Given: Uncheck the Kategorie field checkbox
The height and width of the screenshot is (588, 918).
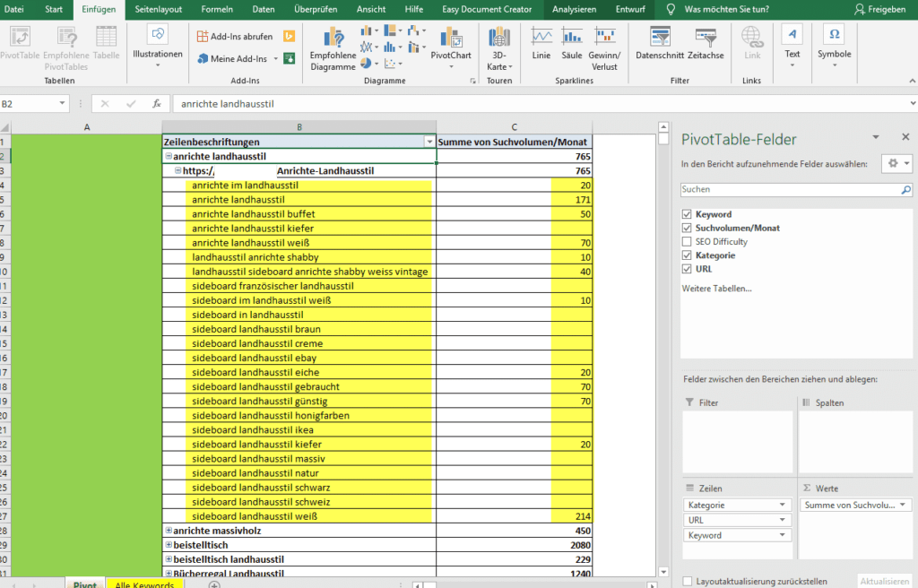Looking at the screenshot, I should [x=687, y=255].
